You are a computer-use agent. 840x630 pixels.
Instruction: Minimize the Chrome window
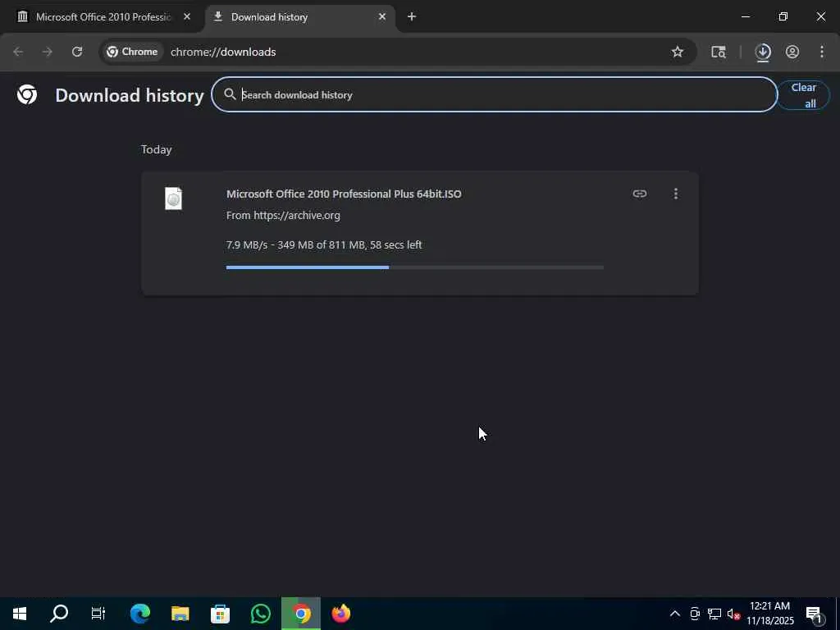745,16
